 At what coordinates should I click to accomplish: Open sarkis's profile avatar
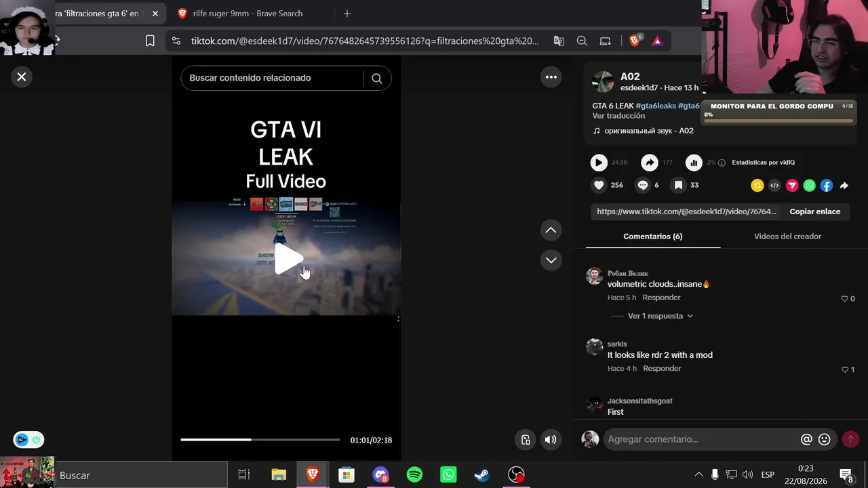click(x=594, y=347)
